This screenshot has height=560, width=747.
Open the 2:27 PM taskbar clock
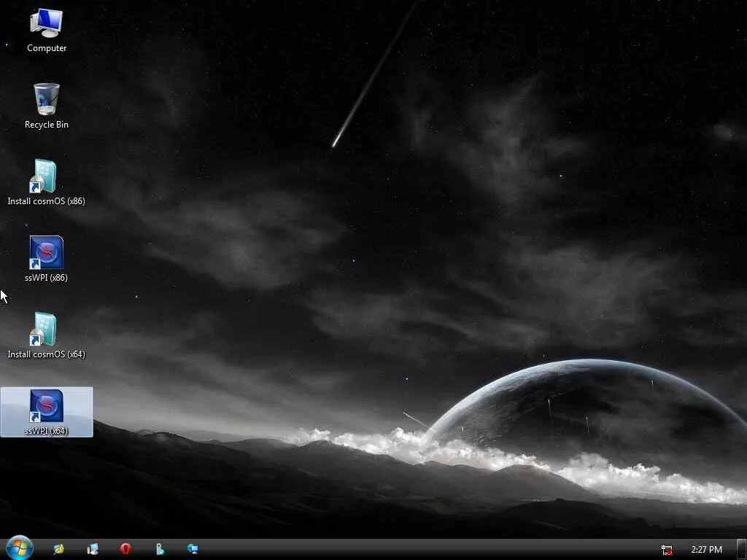pos(706,550)
